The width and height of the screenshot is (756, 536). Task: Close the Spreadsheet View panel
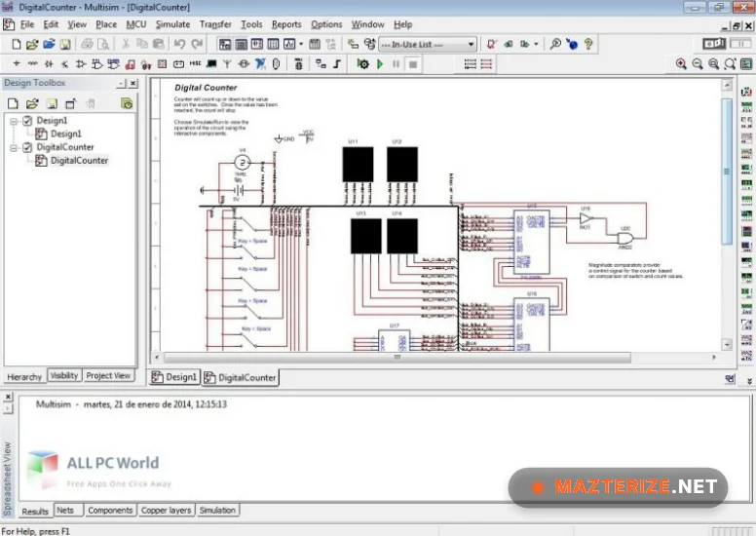click(x=8, y=397)
